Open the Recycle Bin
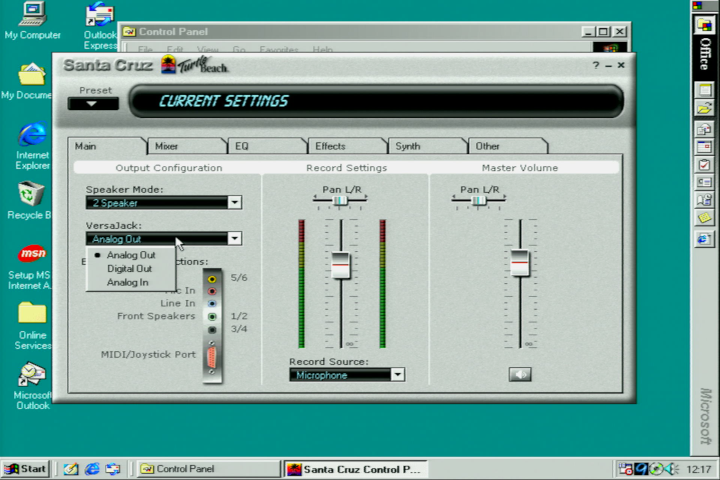Image resolution: width=720 pixels, height=480 pixels. pos(30,201)
